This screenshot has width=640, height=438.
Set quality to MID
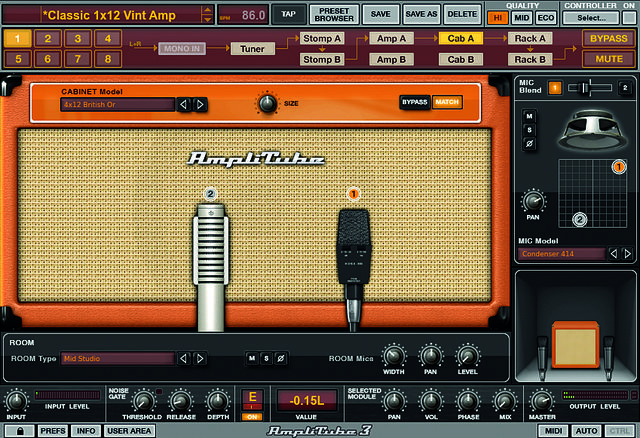[522, 18]
